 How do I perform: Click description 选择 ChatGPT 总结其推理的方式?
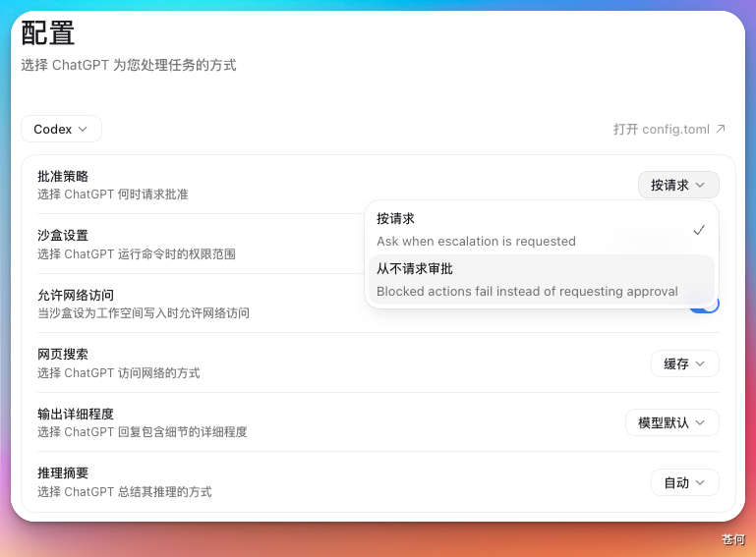[x=125, y=492]
